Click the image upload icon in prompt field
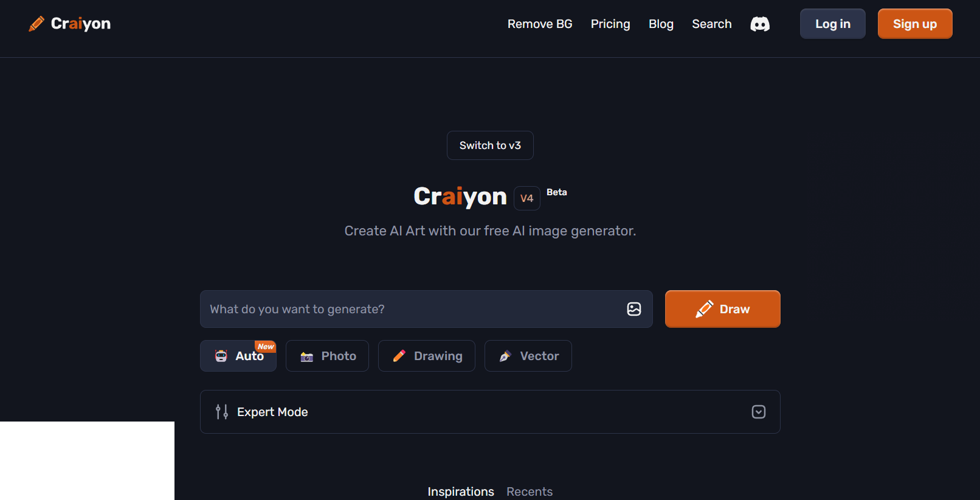This screenshot has width=980, height=500. (x=633, y=309)
